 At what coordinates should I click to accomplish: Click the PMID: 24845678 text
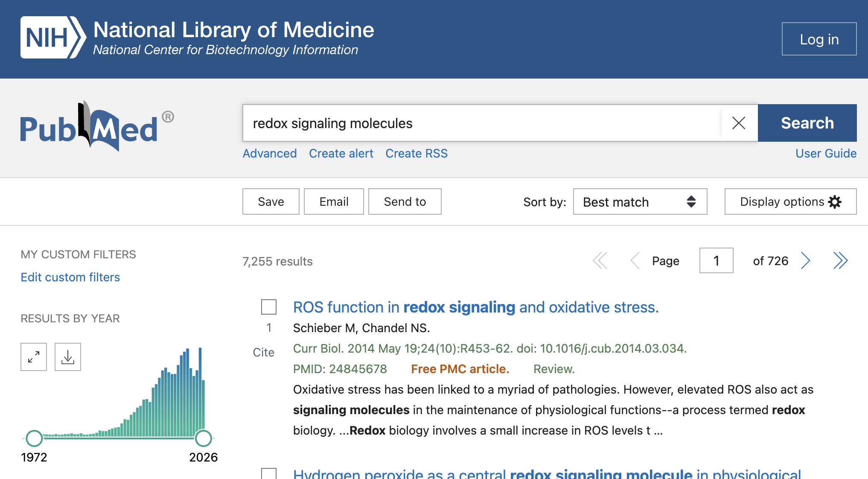coord(340,369)
